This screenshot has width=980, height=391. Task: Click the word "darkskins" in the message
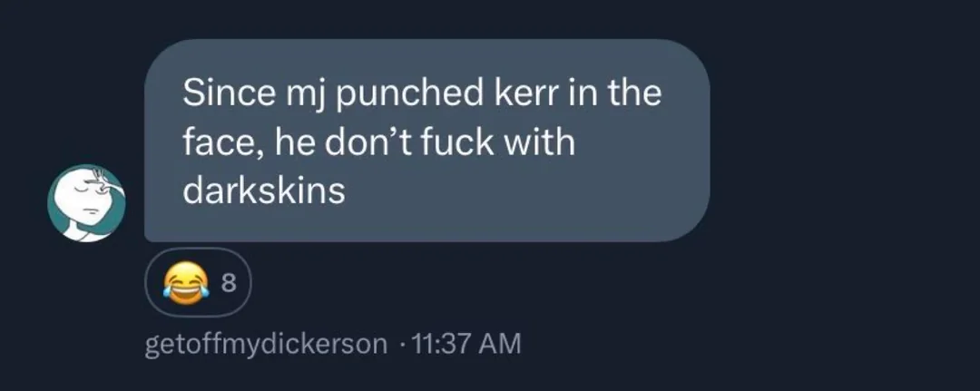pos(264,191)
